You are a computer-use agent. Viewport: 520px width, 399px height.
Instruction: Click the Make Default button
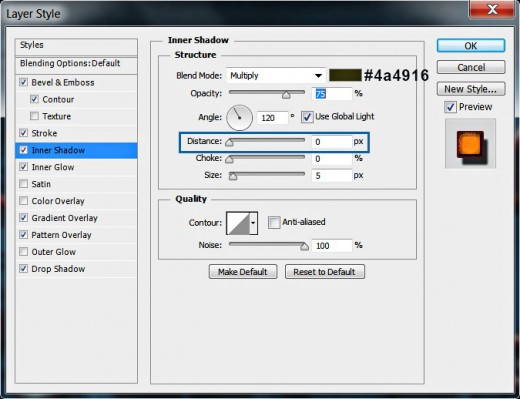243,272
